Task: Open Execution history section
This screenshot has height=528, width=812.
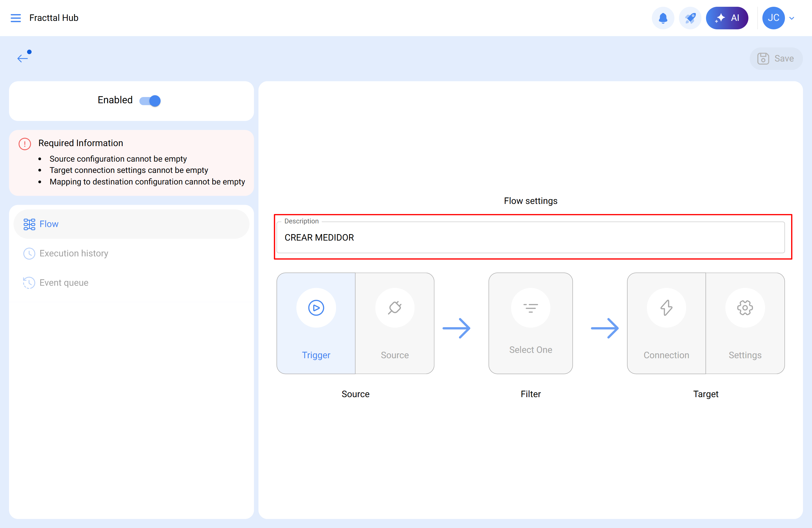Action: click(x=74, y=253)
